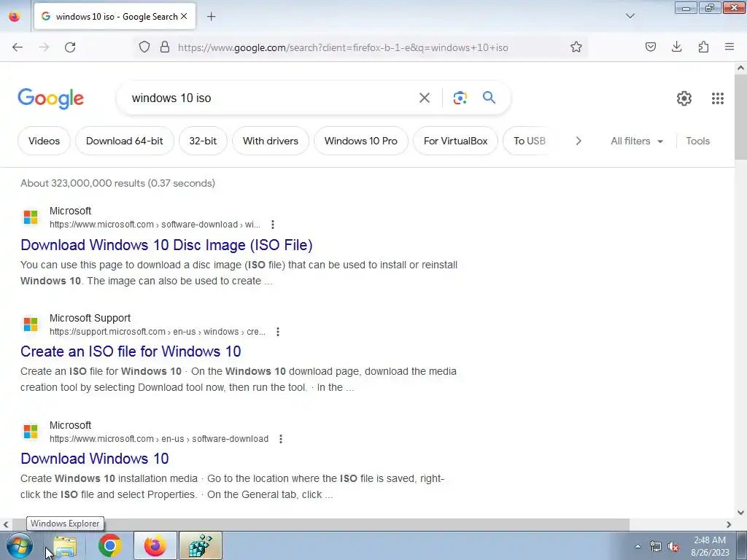
Task: Open Google apps grid
Action: coord(718,98)
